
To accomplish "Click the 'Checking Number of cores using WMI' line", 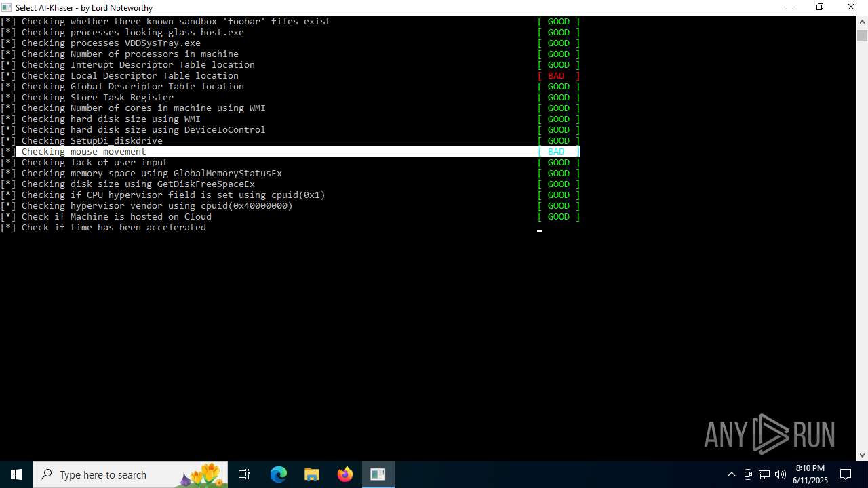I will (133, 108).
